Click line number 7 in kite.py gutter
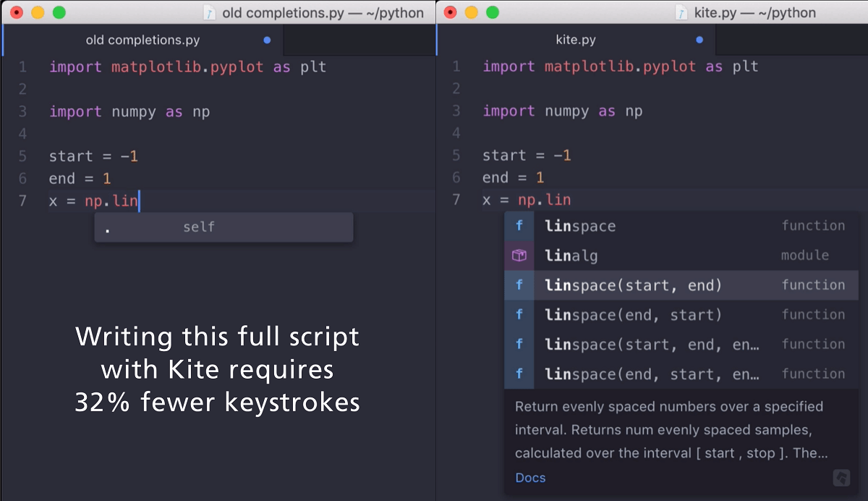Viewport: 868px width, 501px height. (456, 200)
